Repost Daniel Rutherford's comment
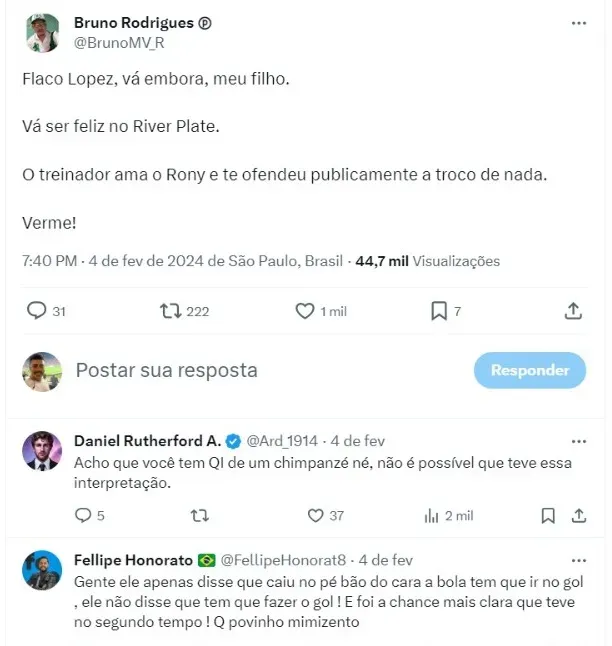 [200, 516]
